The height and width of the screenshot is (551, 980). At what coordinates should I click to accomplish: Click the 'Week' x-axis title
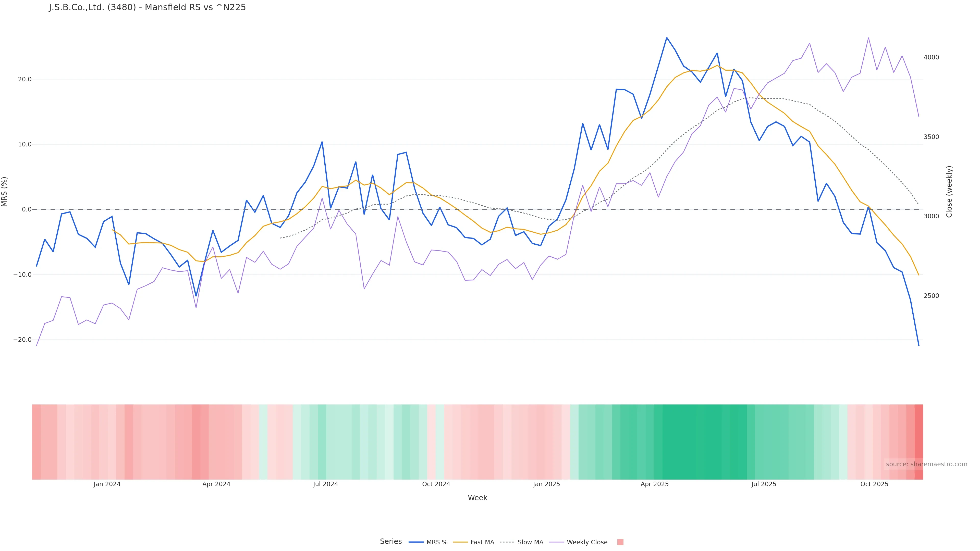(477, 498)
